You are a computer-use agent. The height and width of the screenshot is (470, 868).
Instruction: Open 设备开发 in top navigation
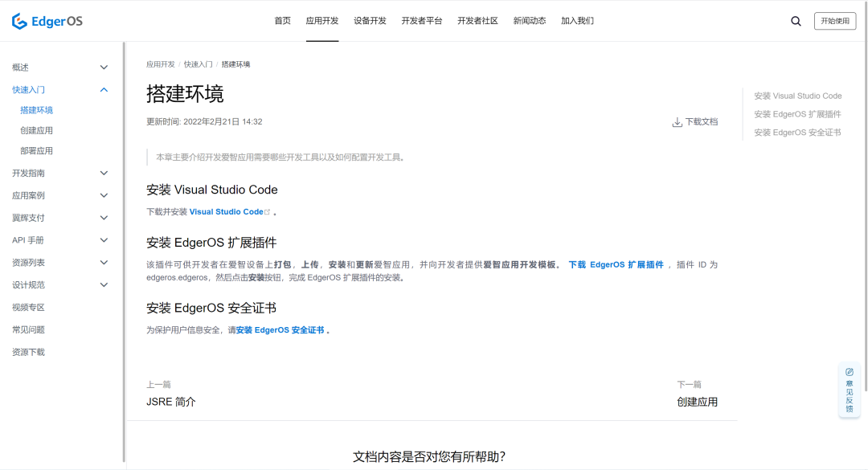(x=370, y=21)
